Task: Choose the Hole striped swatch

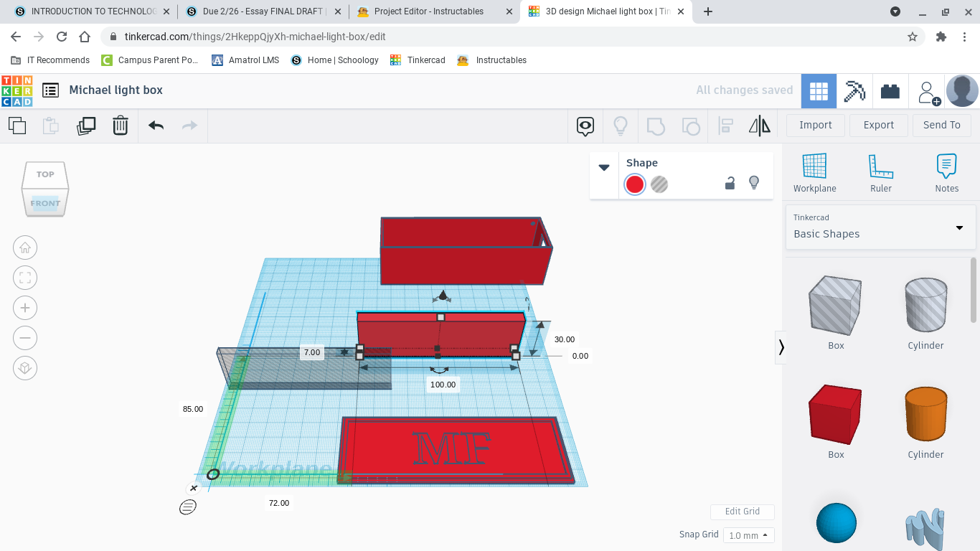Action: (x=659, y=184)
